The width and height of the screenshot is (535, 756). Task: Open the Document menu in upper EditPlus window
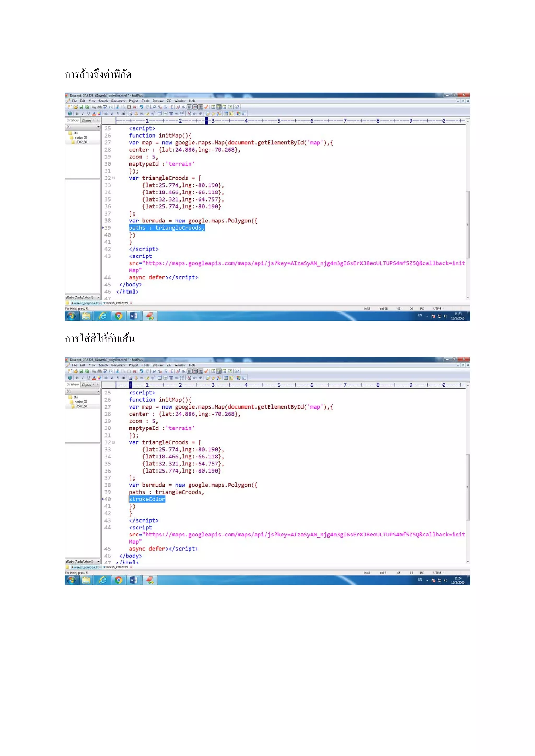tap(118, 101)
